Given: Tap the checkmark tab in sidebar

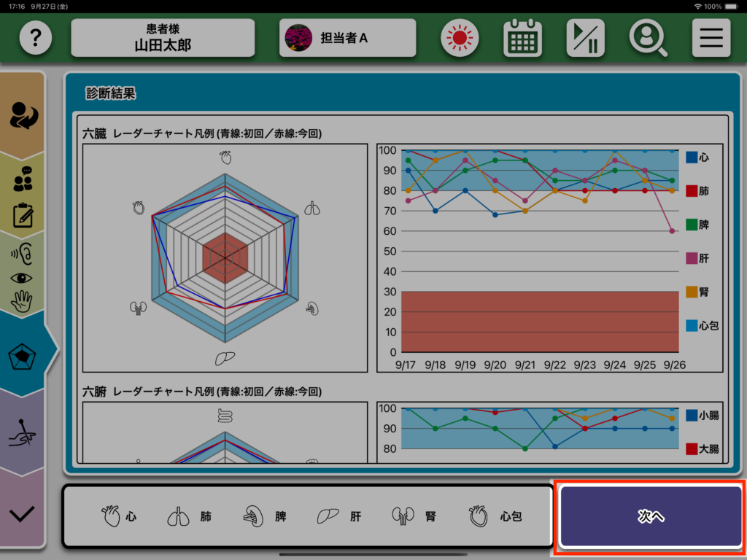Looking at the screenshot, I should [23, 513].
